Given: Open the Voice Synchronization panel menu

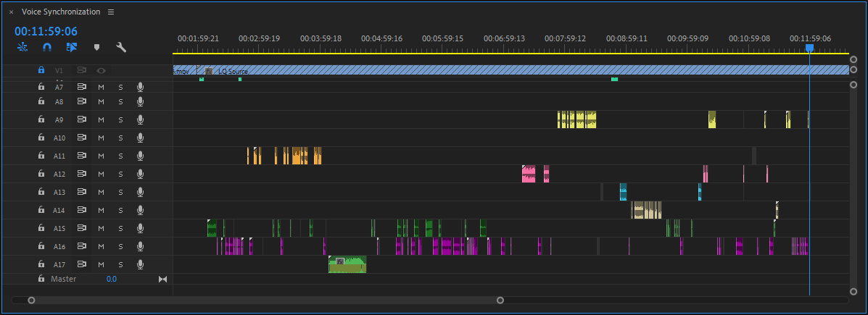Looking at the screenshot, I should (111, 12).
